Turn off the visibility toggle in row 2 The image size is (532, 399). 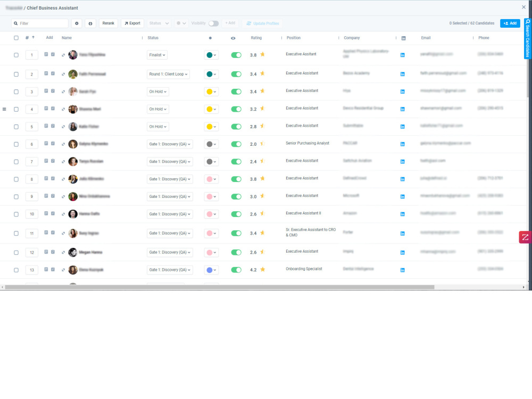pyautogui.click(x=236, y=74)
